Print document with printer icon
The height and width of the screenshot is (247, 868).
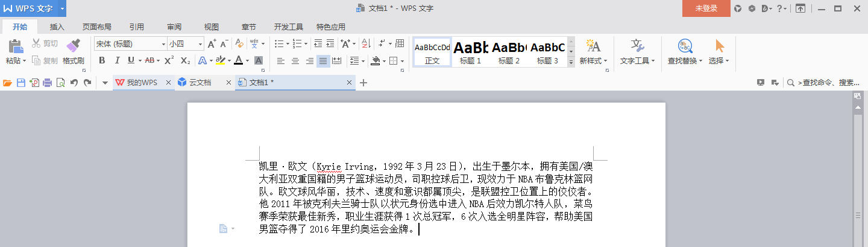pyautogui.click(x=47, y=83)
